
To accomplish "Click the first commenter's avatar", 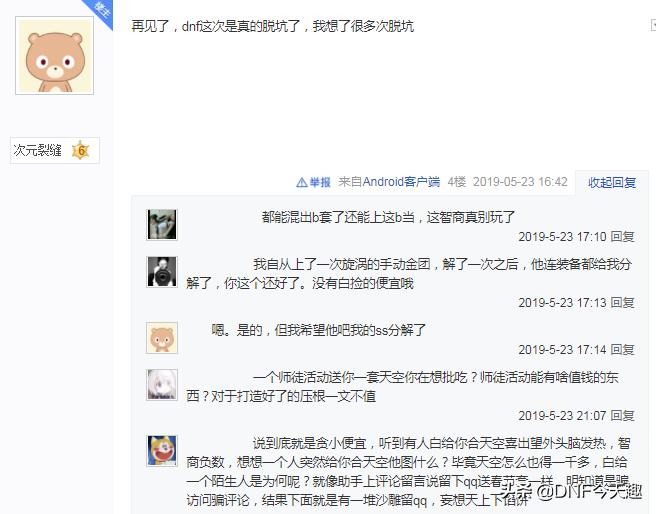I will coord(162,225).
